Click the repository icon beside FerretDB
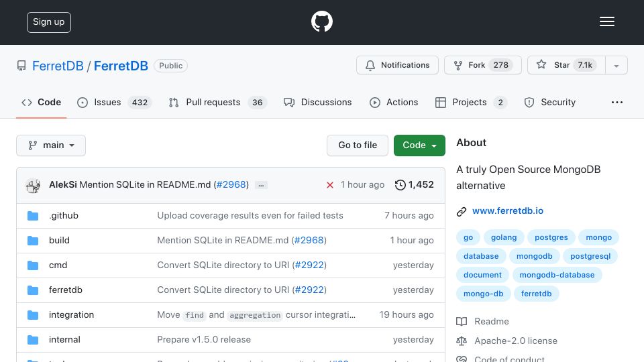Screen dimensions: 644x362 click(x=21, y=66)
